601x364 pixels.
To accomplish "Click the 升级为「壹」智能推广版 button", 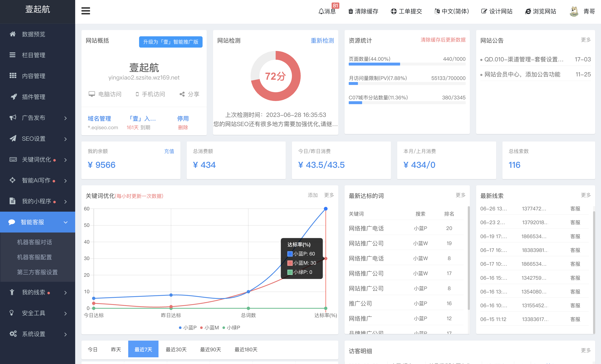I will [x=170, y=42].
